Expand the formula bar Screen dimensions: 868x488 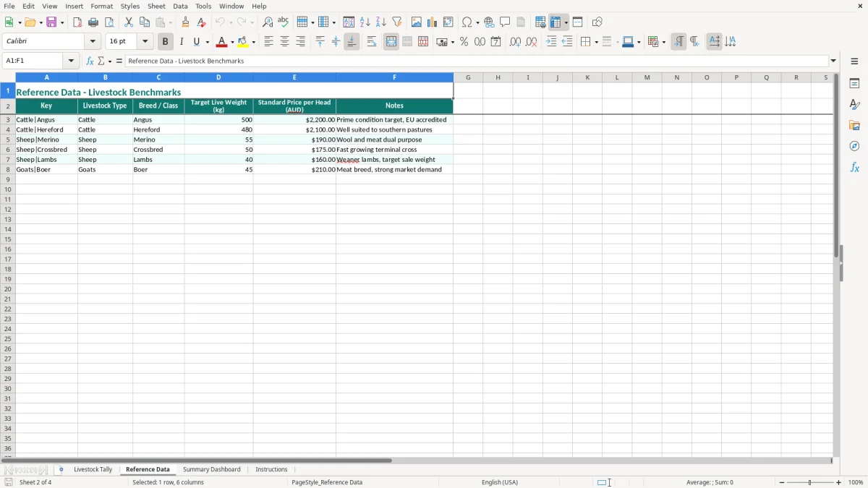(833, 61)
